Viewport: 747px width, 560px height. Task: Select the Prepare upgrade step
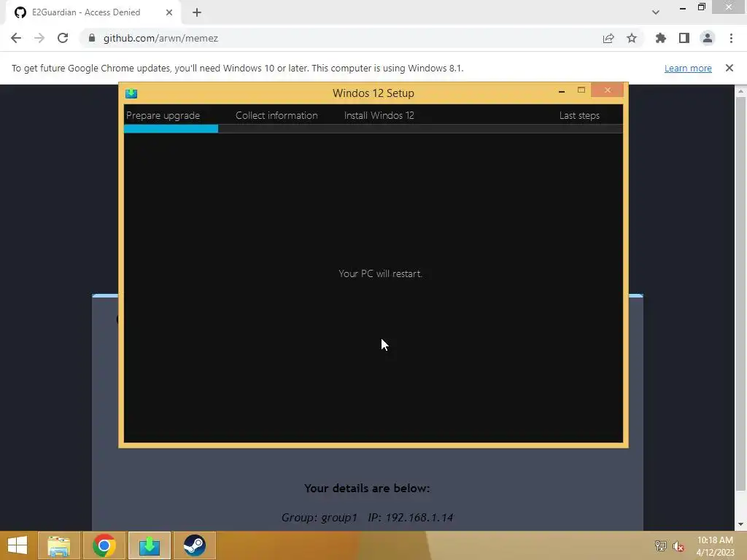163,116
